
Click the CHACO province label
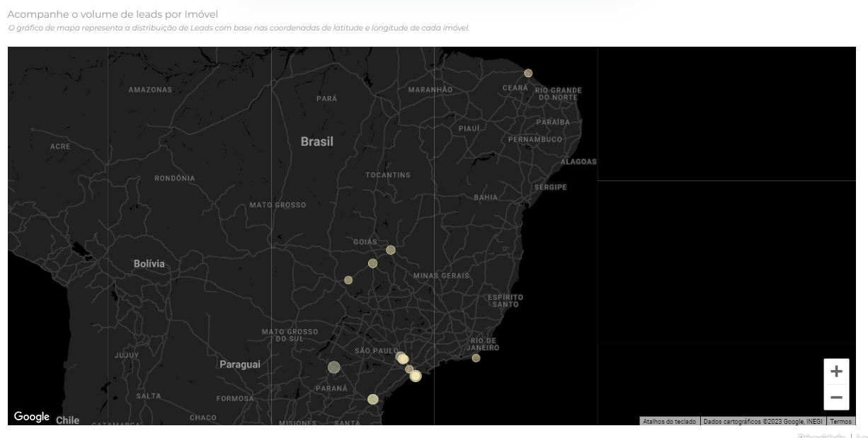pos(203,417)
